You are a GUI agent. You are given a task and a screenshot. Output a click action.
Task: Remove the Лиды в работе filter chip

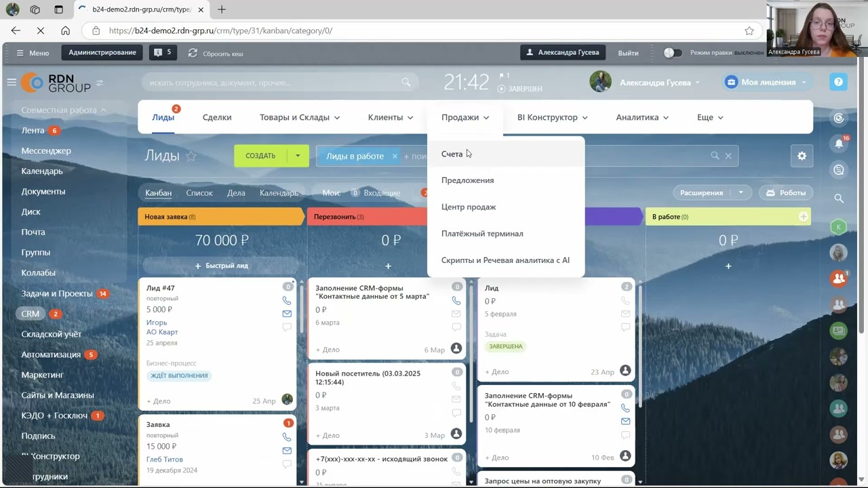pyautogui.click(x=394, y=156)
